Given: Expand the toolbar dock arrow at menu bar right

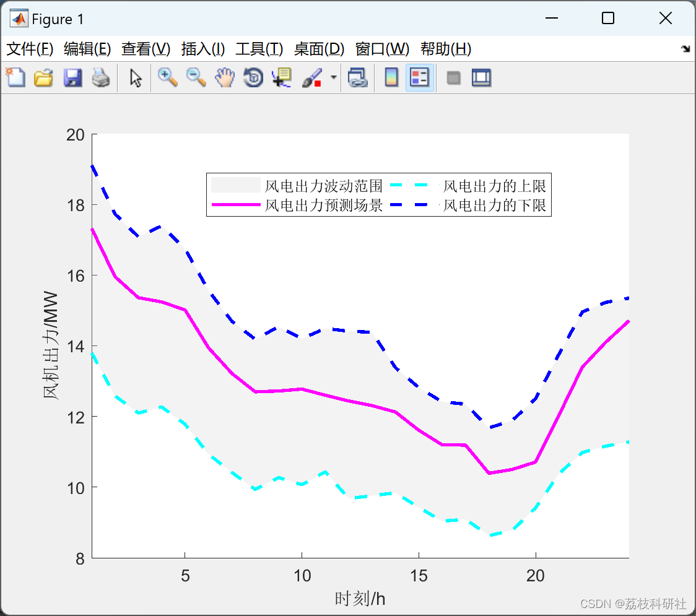Looking at the screenshot, I should coord(685,49).
